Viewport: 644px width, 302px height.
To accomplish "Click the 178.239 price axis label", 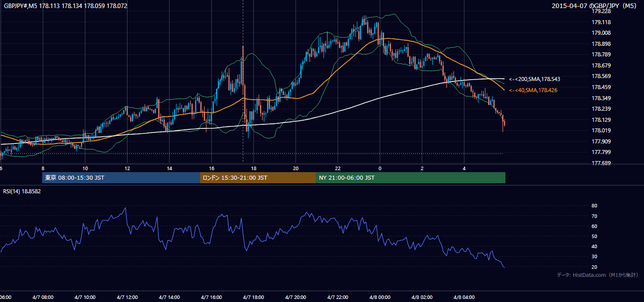I will [601, 109].
